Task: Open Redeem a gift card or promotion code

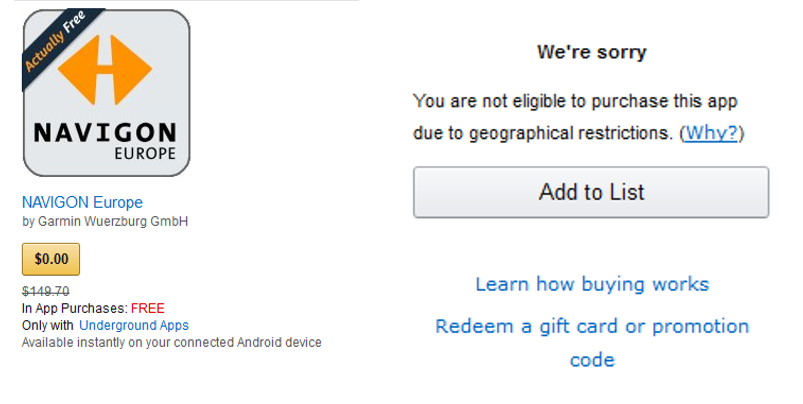Action: point(592,343)
